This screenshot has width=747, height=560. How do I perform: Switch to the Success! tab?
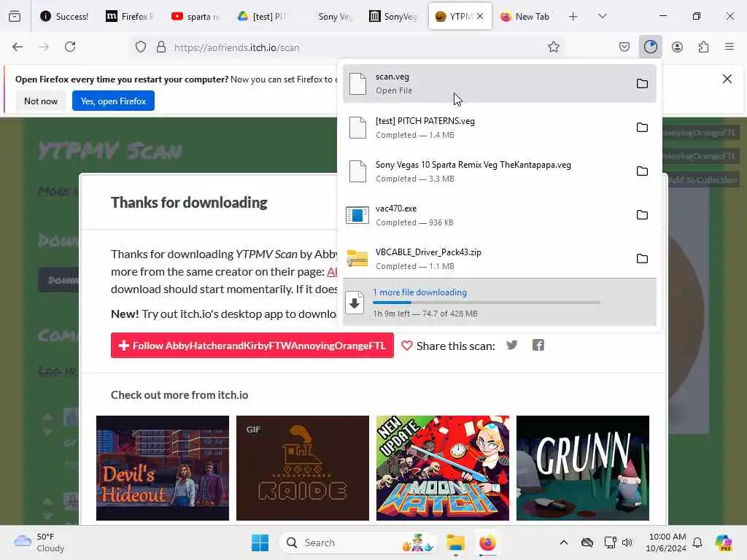(x=65, y=17)
